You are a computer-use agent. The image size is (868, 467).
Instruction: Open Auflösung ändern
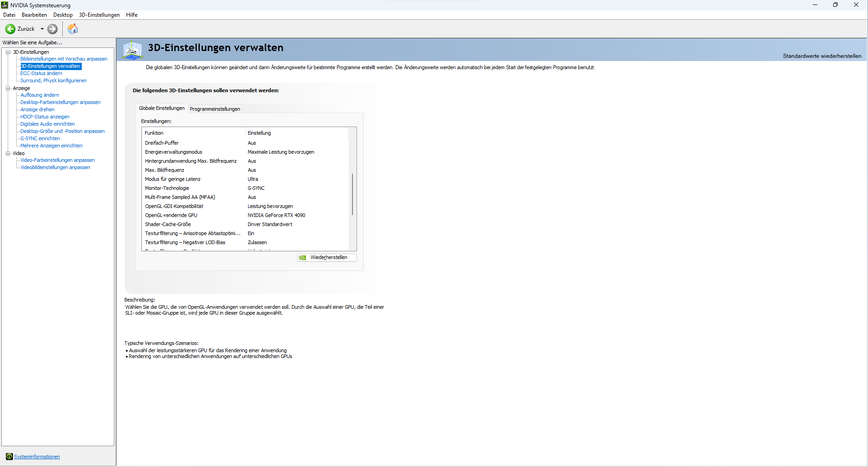(x=40, y=95)
